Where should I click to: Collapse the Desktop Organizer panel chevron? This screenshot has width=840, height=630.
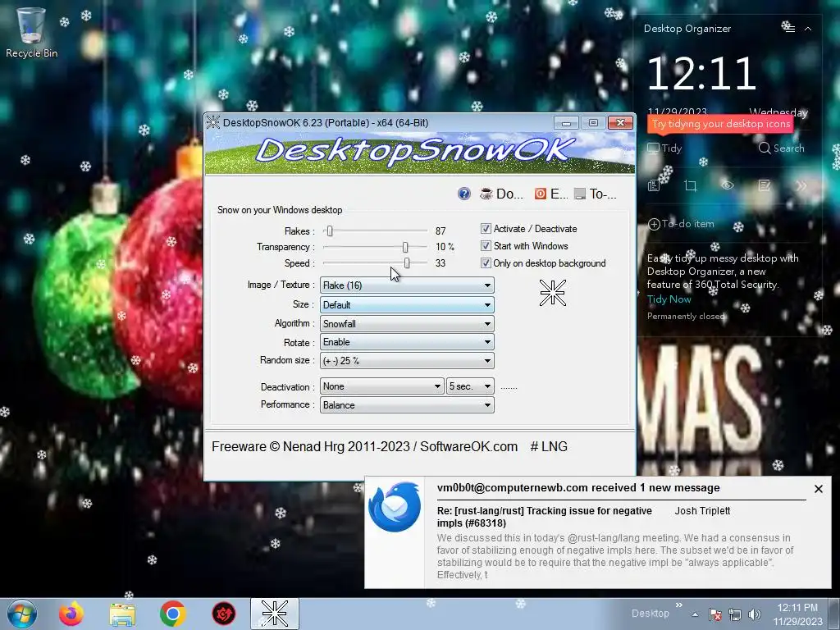(x=808, y=29)
